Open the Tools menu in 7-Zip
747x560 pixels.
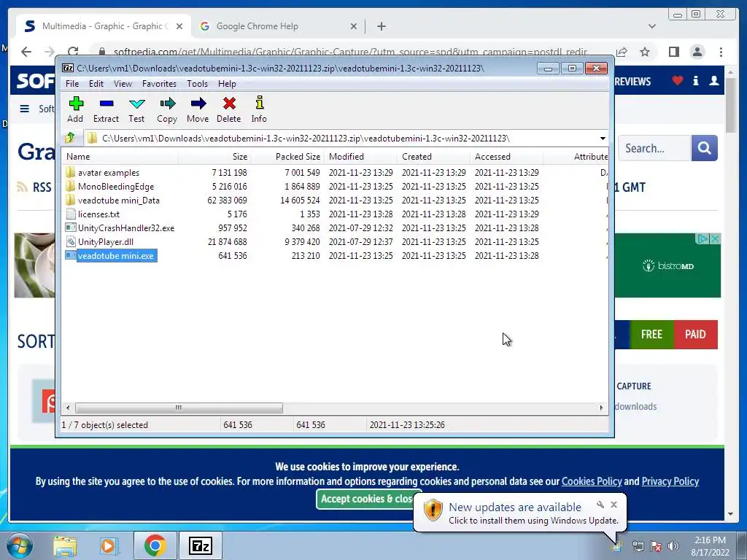[x=197, y=84]
